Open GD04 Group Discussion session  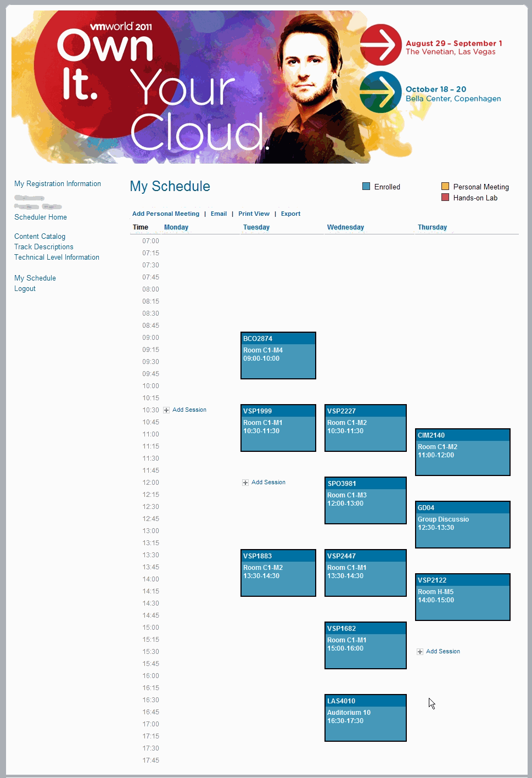point(463,524)
